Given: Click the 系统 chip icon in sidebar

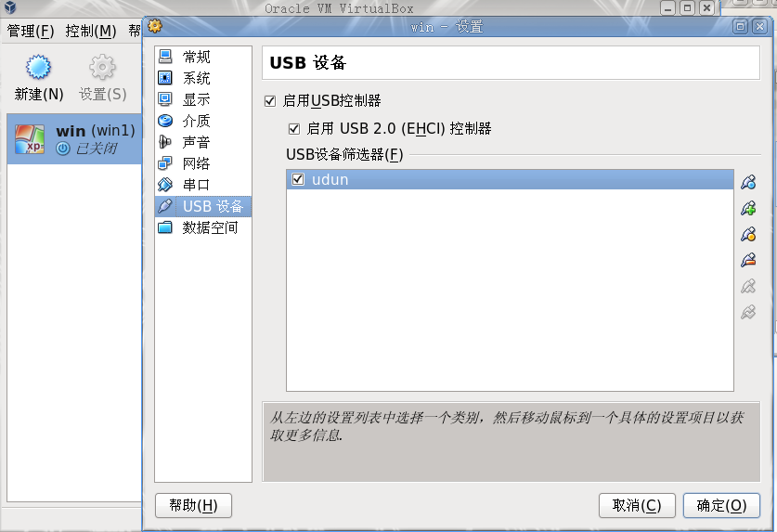Looking at the screenshot, I should pos(165,78).
